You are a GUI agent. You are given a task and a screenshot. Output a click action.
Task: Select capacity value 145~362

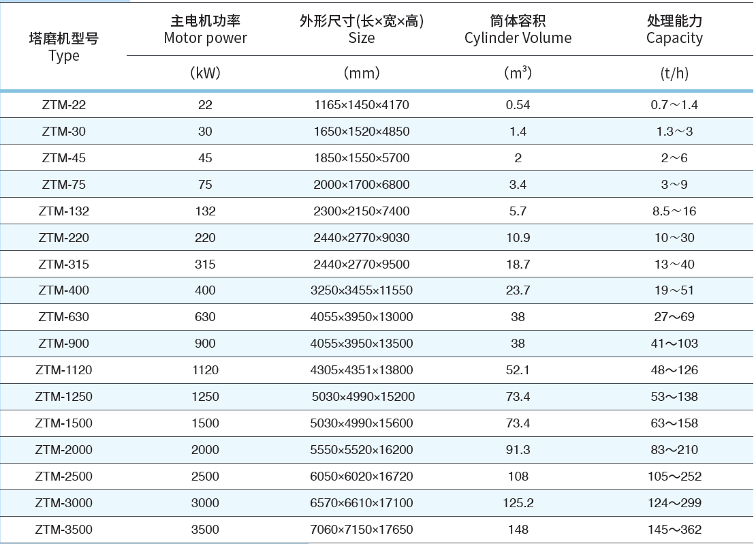tap(674, 530)
